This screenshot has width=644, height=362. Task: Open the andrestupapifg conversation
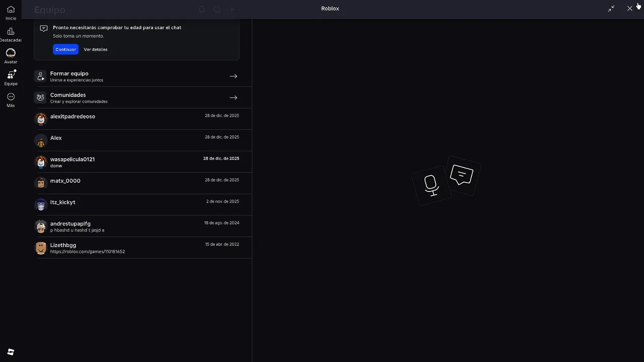pyautogui.click(x=143, y=226)
